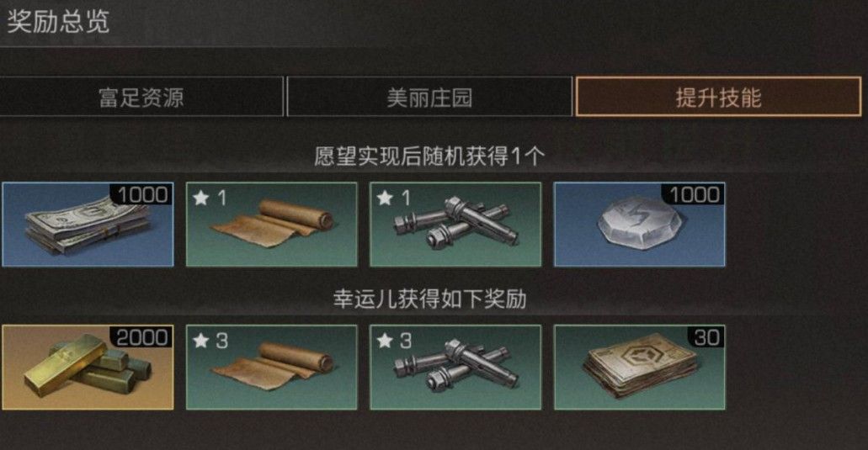
Task: Switch to the 美丽庄园 tab
Action: pyautogui.click(x=429, y=98)
